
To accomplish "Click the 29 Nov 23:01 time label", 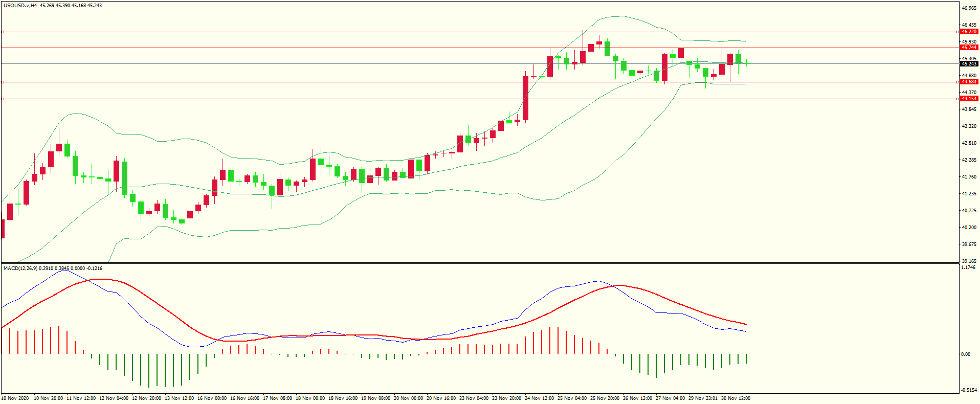I will (x=703, y=398).
